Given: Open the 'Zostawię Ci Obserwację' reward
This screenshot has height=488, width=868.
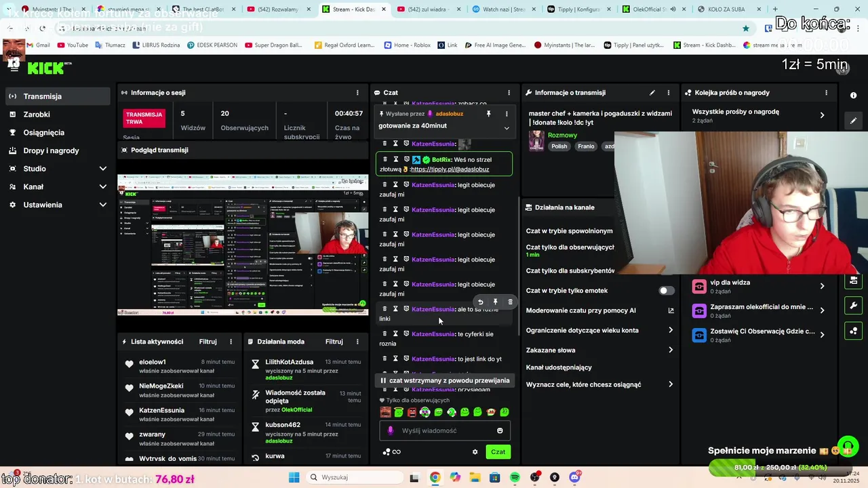Looking at the screenshot, I should [759, 335].
